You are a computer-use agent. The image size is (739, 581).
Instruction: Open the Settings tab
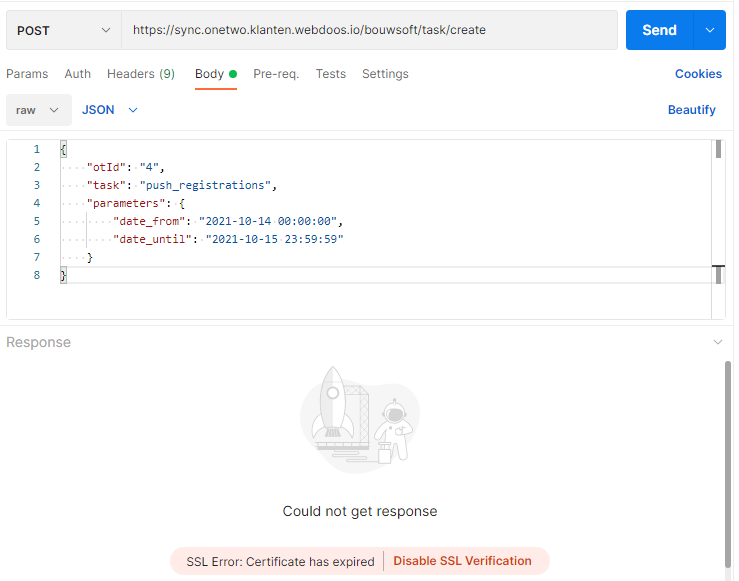(x=385, y=74)
